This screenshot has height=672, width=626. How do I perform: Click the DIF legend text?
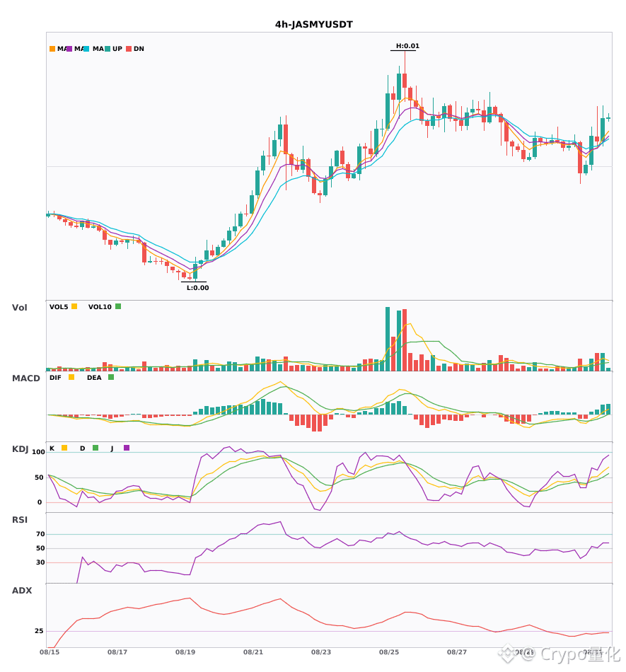[55, 378]
